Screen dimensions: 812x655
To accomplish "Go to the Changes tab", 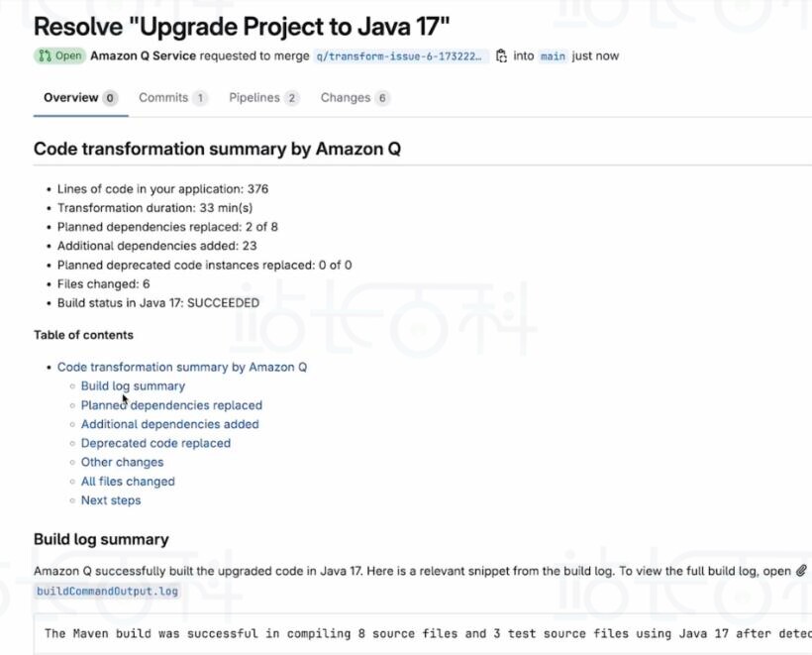I will [x=355, y=98].
